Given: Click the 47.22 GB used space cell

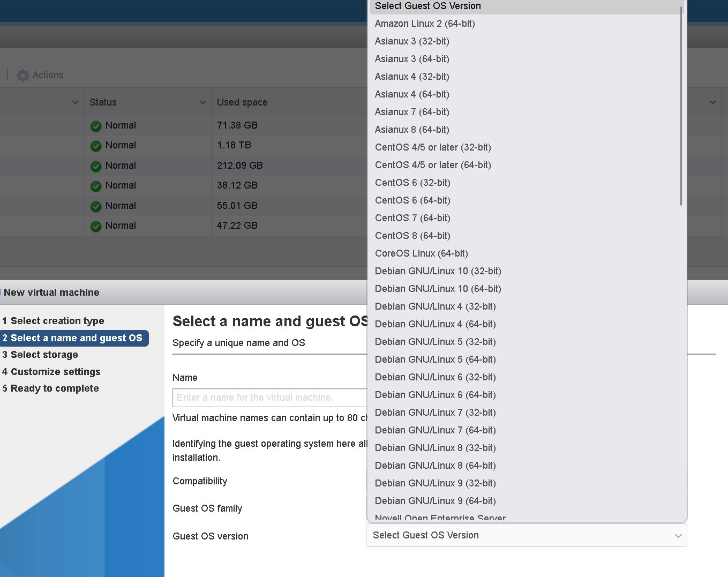Looking at the screenshot, I should tap(237, 226).
